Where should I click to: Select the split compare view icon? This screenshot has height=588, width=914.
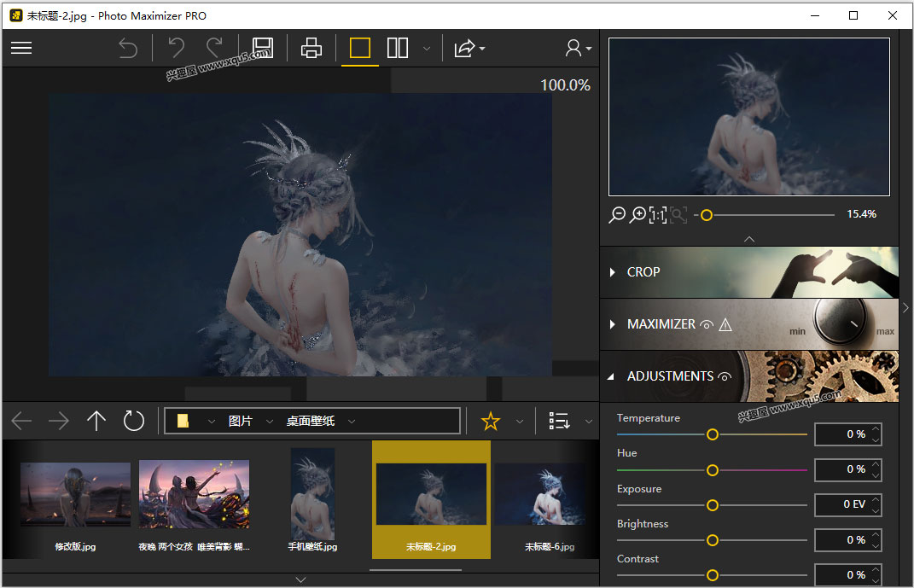(x=398, y=48)
